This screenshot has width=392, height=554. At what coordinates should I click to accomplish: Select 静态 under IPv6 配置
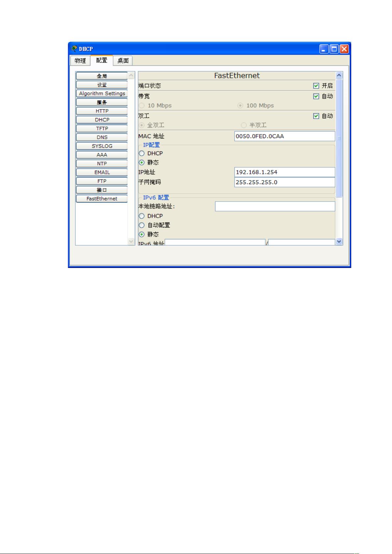click(x=142, y=234)
